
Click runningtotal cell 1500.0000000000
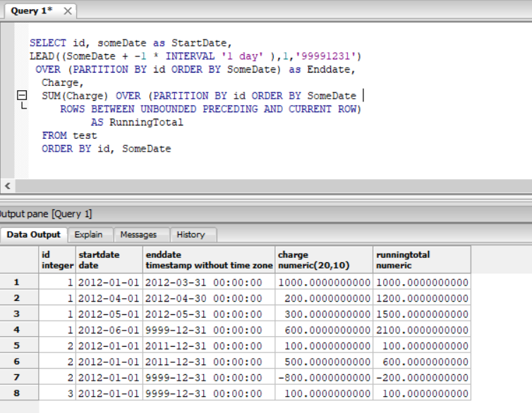point(422,314)
